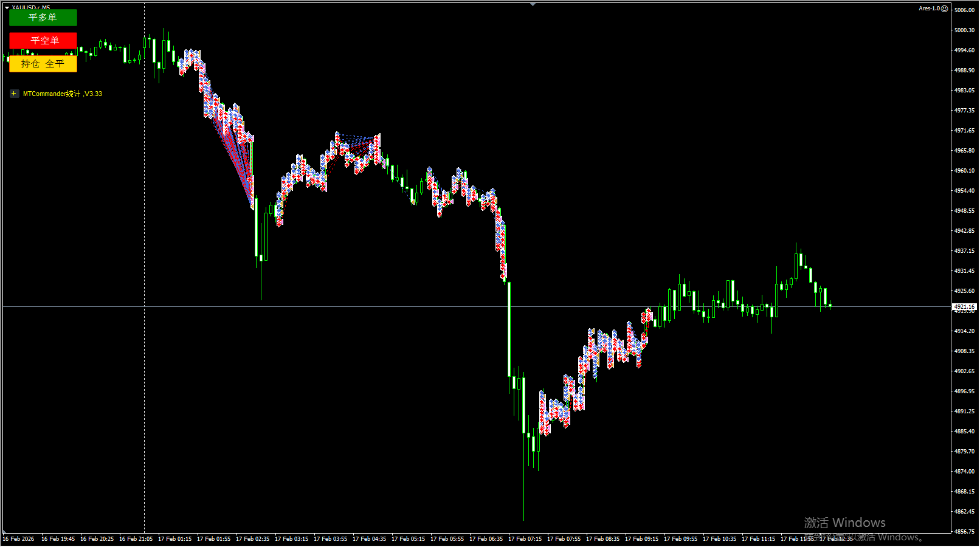This screenshot has width=980, height=547.
Task: Click the 16 Feb 20:25 time label
Action: [x=97, y=539]
